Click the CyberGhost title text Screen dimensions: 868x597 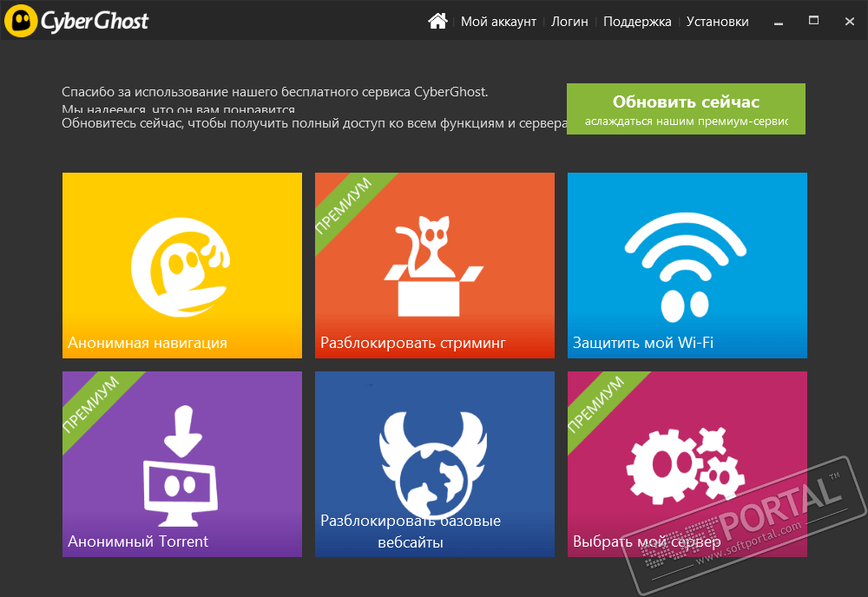[95, 22]
